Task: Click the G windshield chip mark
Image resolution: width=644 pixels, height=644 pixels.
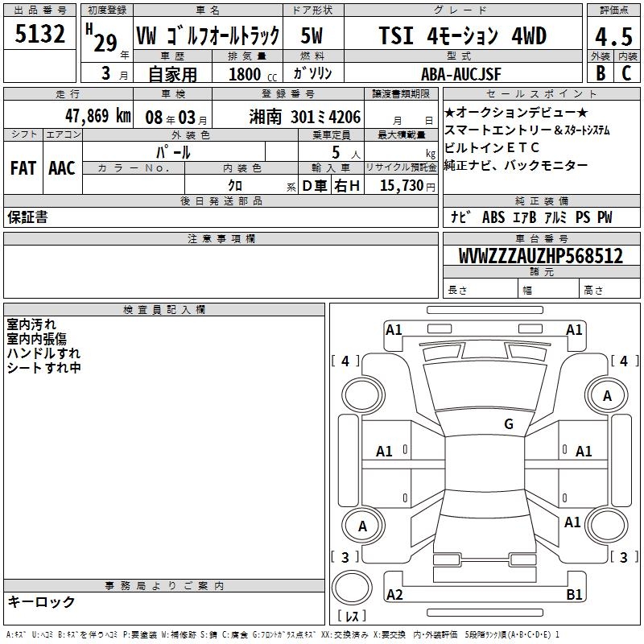Action: 509,424
